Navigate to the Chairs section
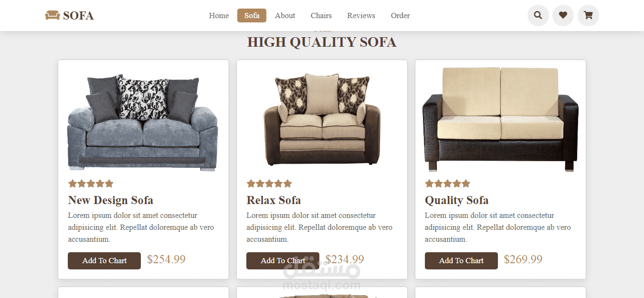Viewport: 644px width, 298px height. [x=321, y=16]
